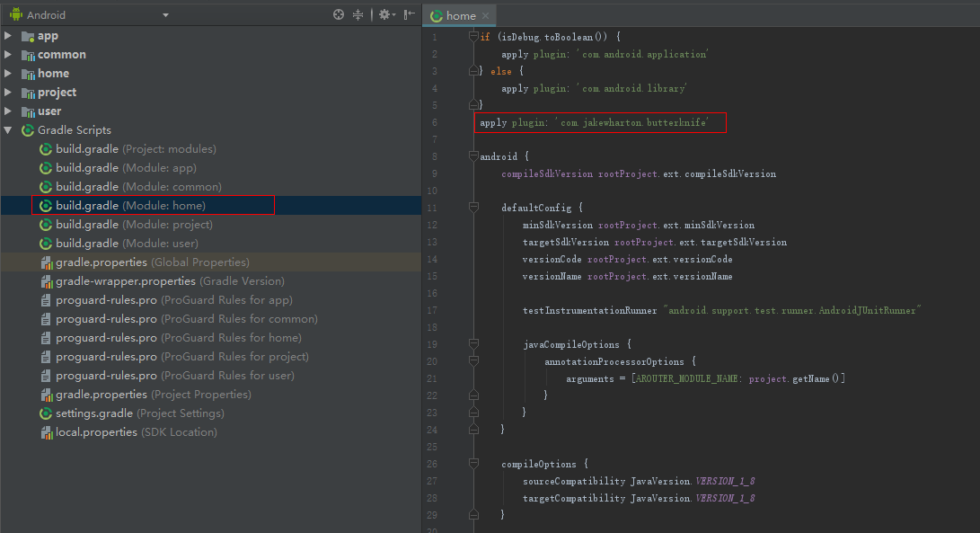Select the Gradle Scripts node
Image resolution: width=980 pixels, height=533 pixels.
click(x=75, y=130)
